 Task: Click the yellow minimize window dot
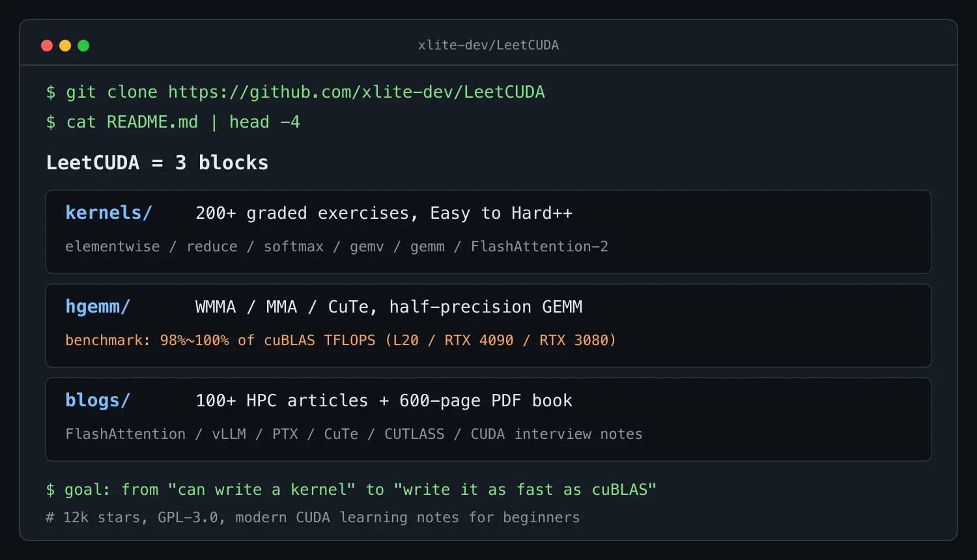(x=65, y=46)
